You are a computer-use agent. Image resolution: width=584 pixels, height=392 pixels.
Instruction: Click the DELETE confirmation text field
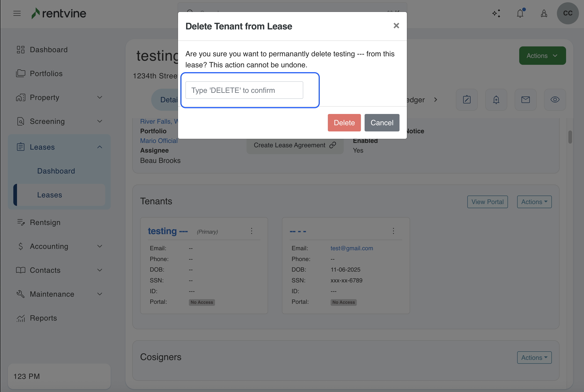tap(244, 90)
